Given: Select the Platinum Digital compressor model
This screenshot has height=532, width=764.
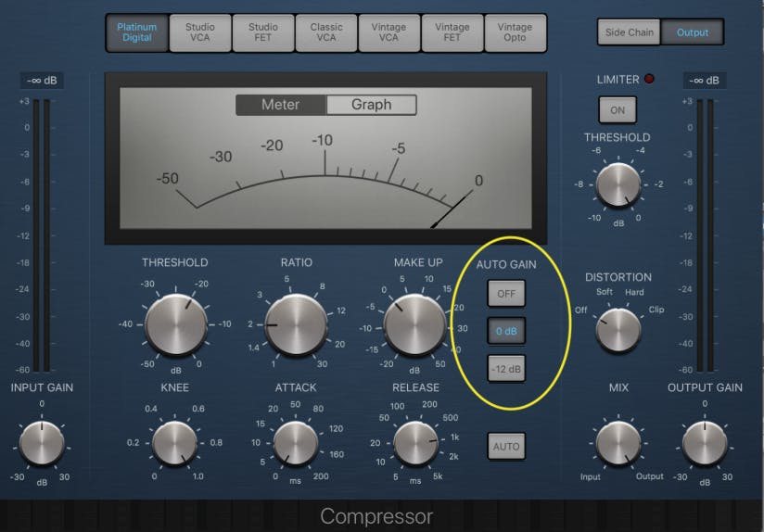Looking at the screenshot, I should 134,32.
